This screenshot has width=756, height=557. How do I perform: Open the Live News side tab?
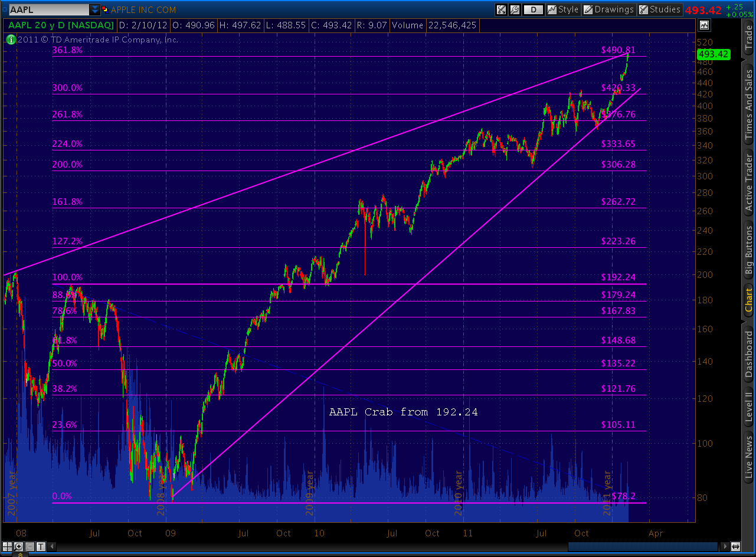pos(749,457)
